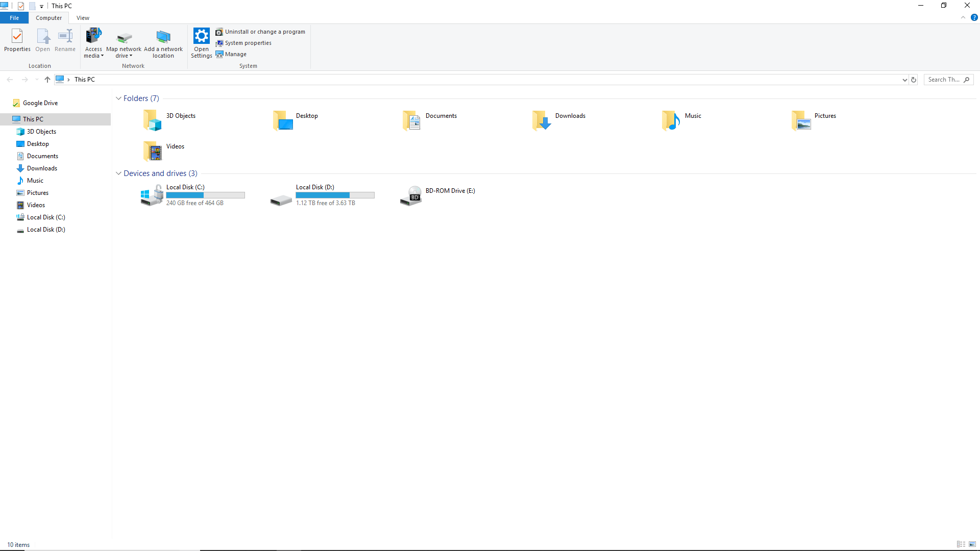Click the up arrow navigation button
This screenshot has width=980, height=551.
[47, 80]
